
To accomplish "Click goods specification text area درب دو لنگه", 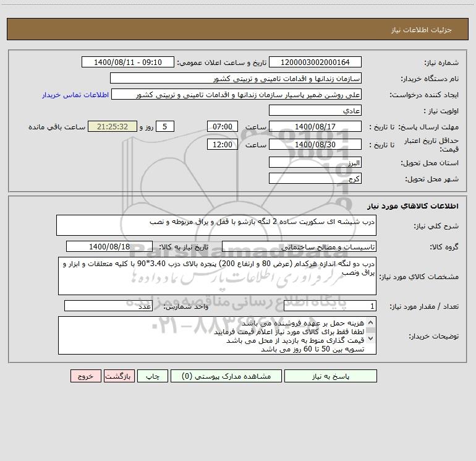I will pyautogui.click(x=217, y=276).
